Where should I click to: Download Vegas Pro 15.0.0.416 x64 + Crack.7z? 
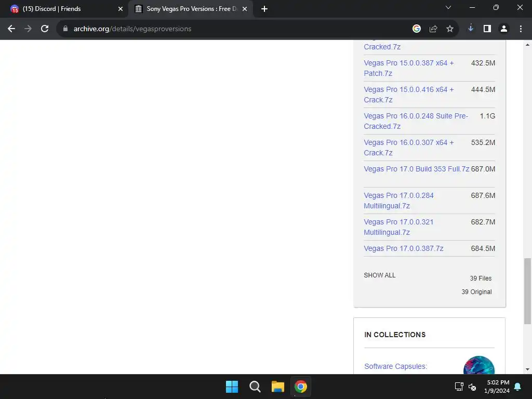pyautogui.click(x=409, y=95)
